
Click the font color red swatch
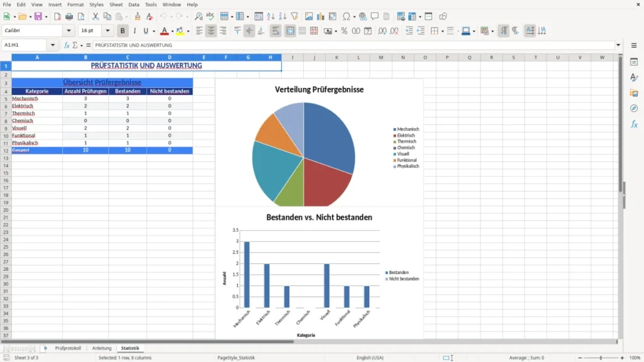164,31
